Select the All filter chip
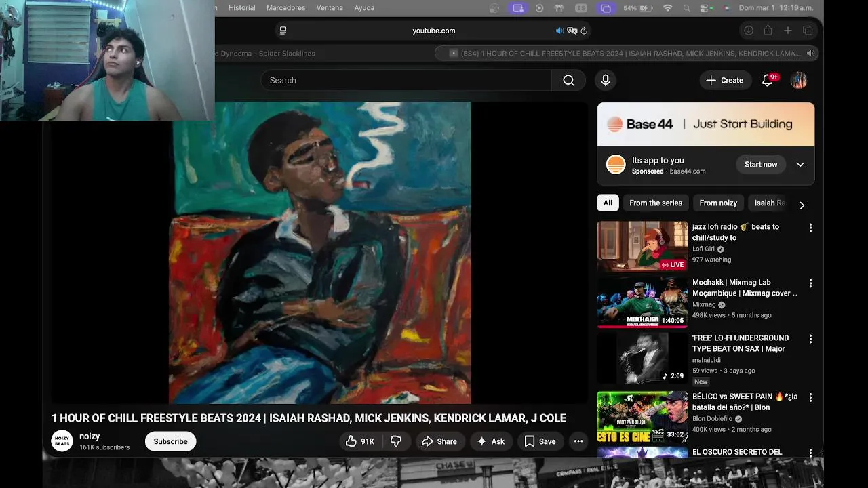Screen dimensions: 868x488 608,203
